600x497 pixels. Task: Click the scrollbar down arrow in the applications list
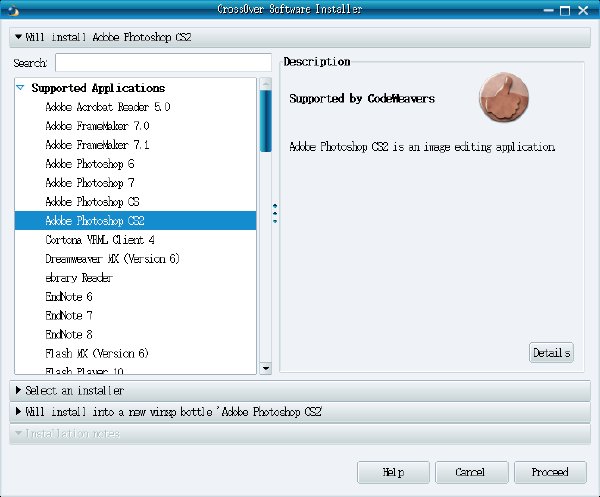coord(266,368)
